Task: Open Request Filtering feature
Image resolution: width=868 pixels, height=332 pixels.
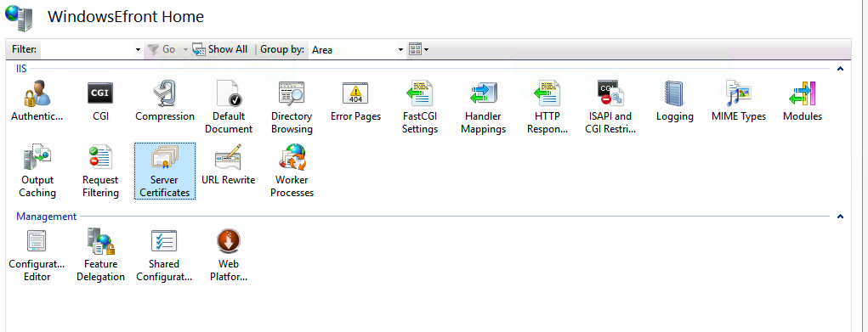Action: click(101, 172)
